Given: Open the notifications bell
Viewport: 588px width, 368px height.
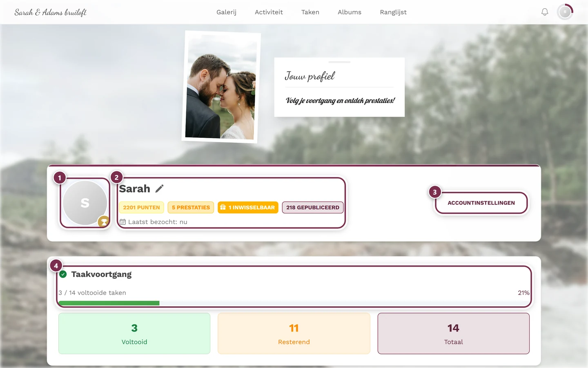Looking at the screenshot, I should click(545, 12).
